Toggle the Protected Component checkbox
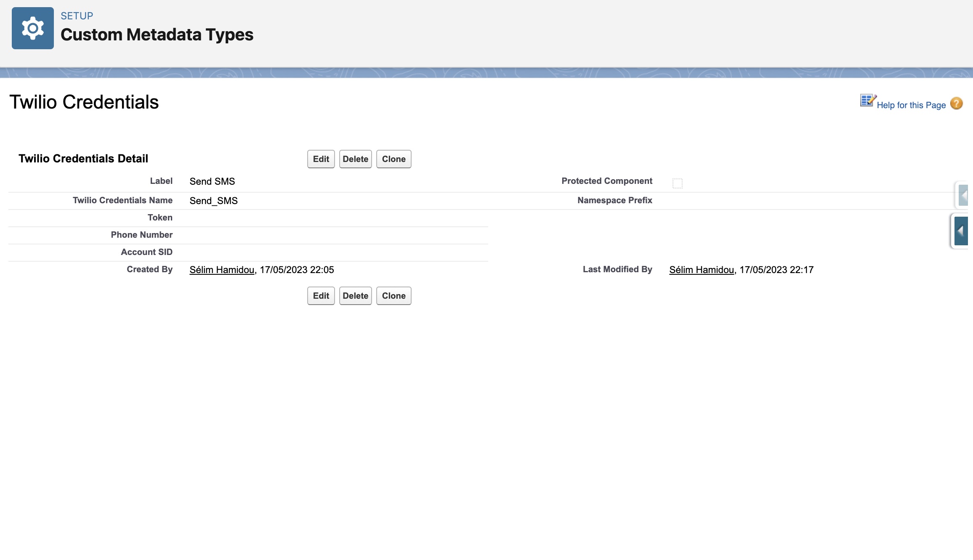The width and height of the screenshot is (973, 560). (x=678, y=183)
